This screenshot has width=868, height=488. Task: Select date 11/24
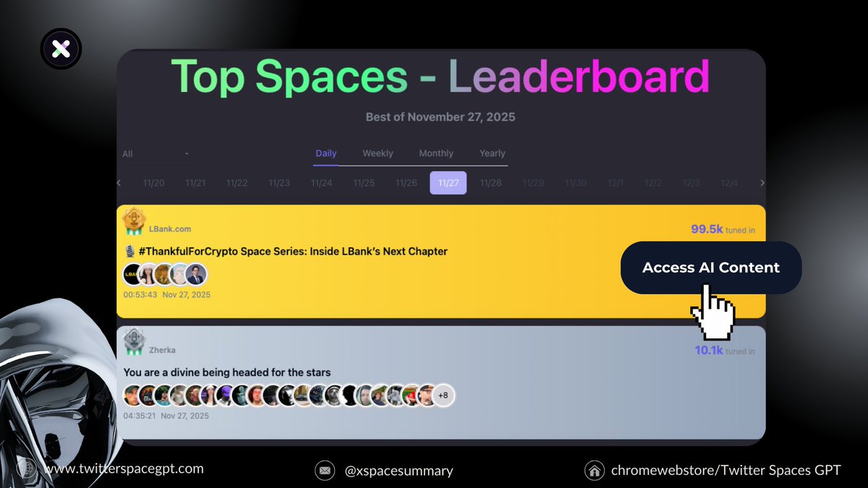[x=321, y=183]
